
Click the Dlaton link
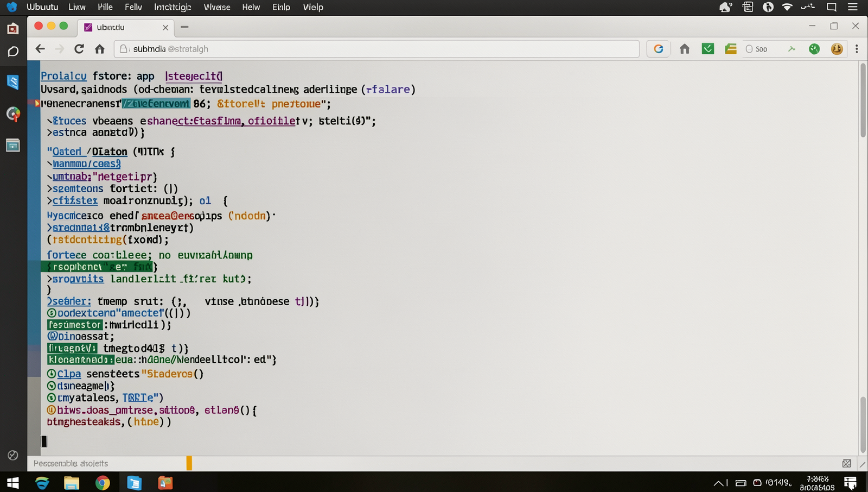pos(110,152)
